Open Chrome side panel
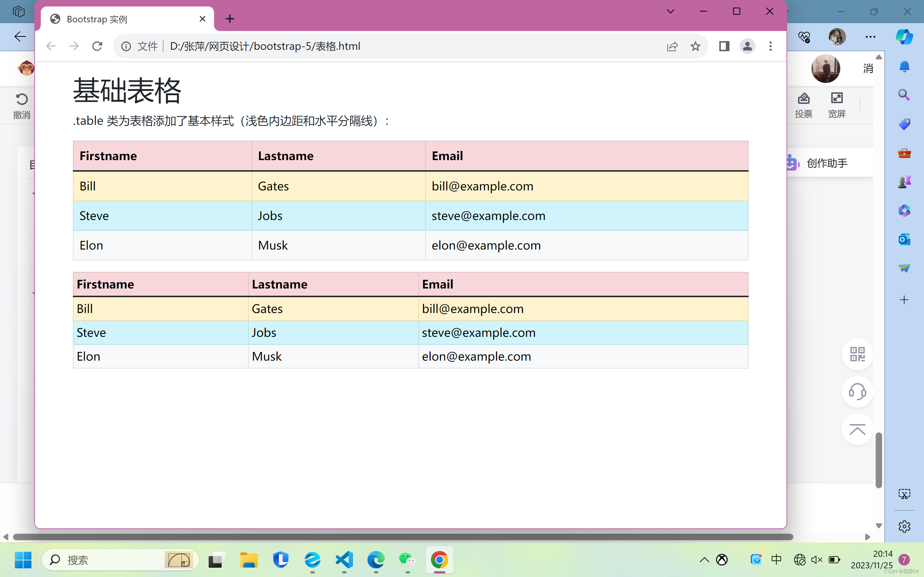Viewport: 924px width, 577px height. [x=724, y=46]
